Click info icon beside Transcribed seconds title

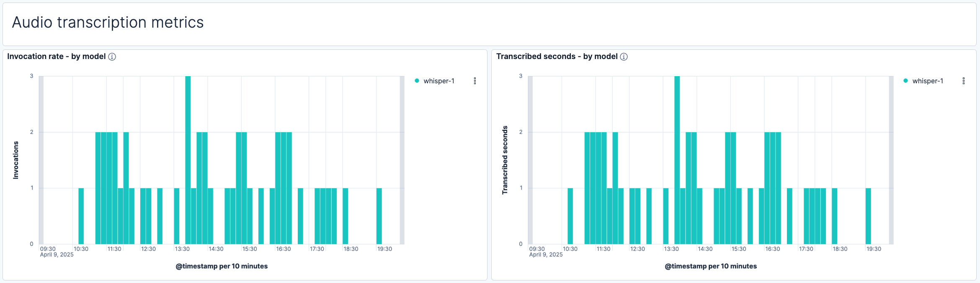pyautogui.click(x=624, y=57)
